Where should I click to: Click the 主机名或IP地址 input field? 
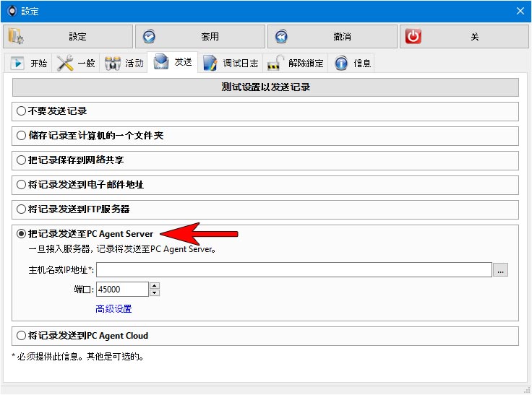click(294, 270)
